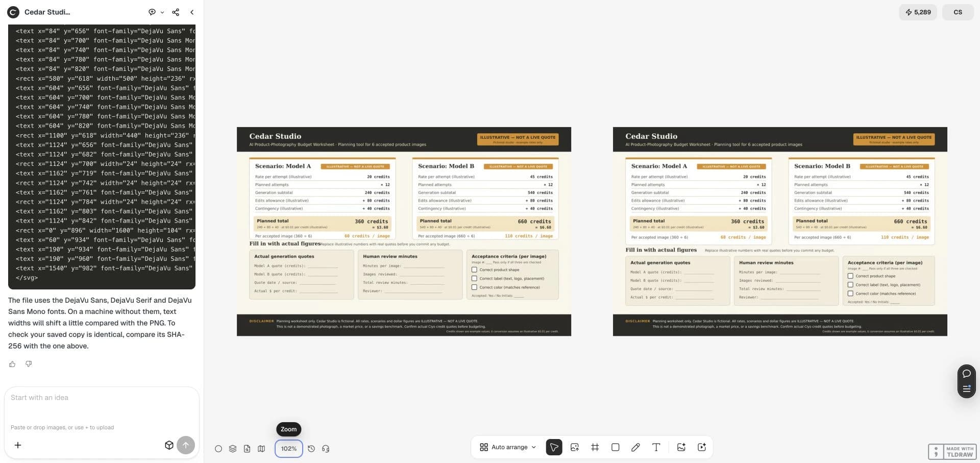Screen dimensions: 980x463
Task: Toggle the minimap icon
Action: 261,449
